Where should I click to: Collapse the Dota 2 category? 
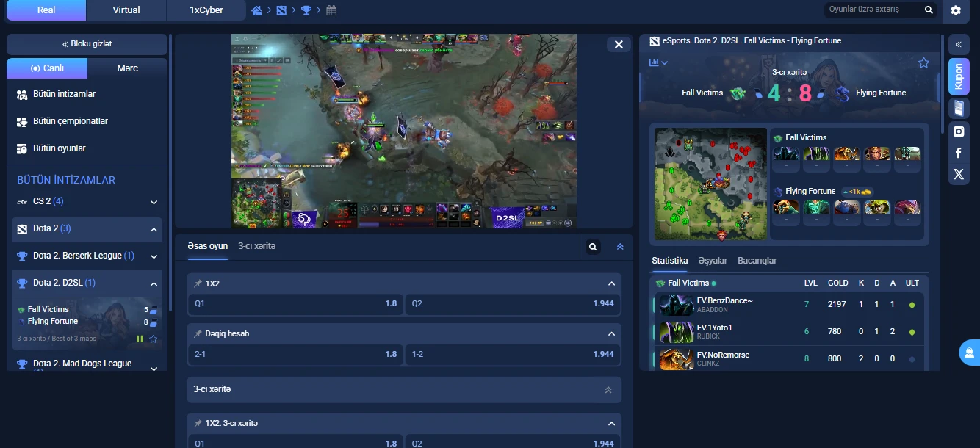[154, 229]
